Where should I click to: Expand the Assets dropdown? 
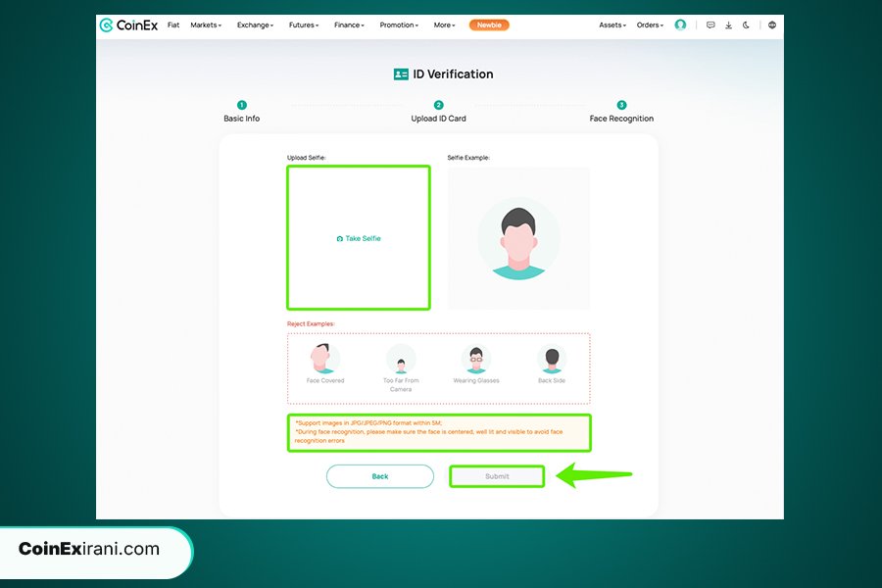tap(612, 25)
